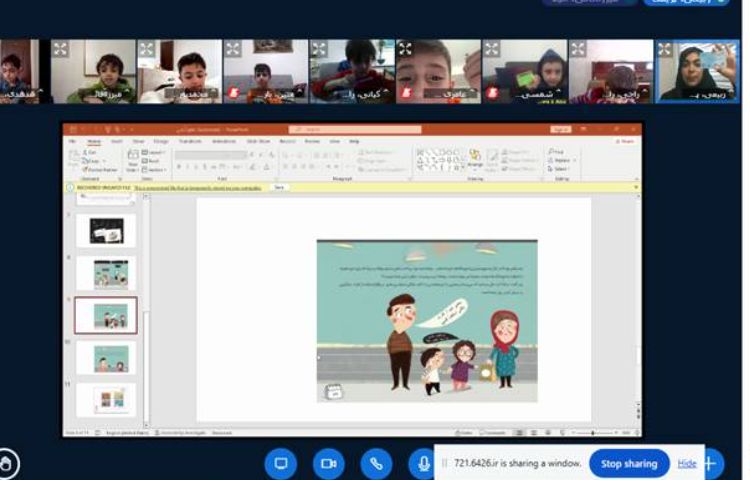Viewport: 750px width, 480px height.
Task: Click the blue plus actions button
Action: [711, 464]
